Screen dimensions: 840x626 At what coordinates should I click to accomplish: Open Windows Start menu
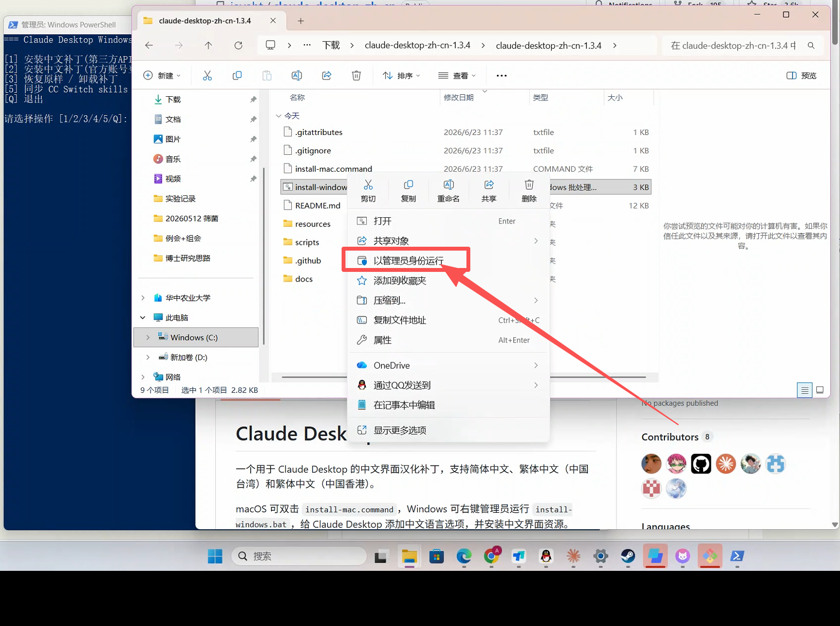pos(215,556)
